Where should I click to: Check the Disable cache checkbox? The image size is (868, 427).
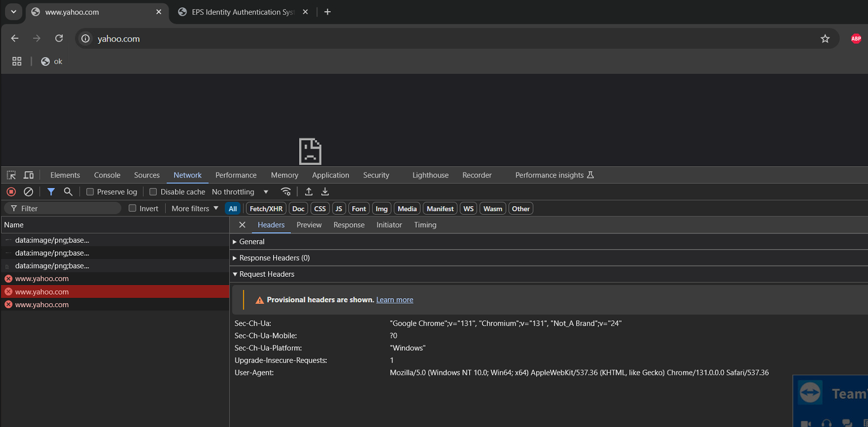point(153,192)
